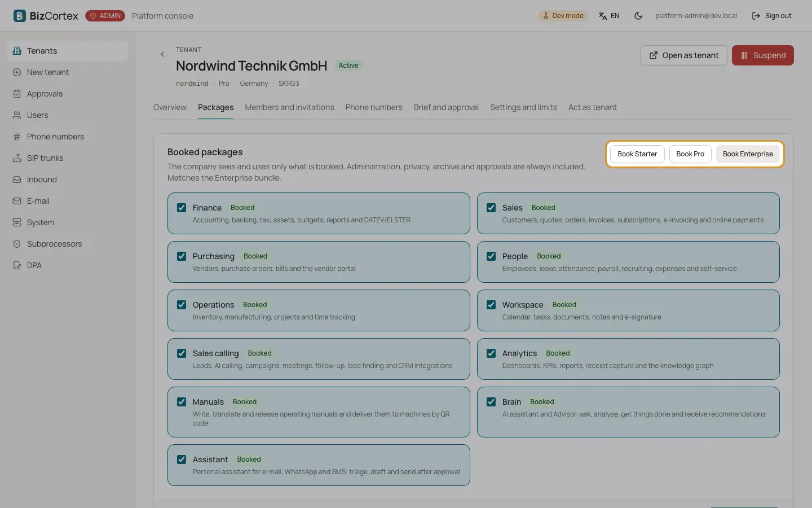The image size is (812, 508).
Task: Click the BizCortex logo icon
Action: tap(20, 16)
